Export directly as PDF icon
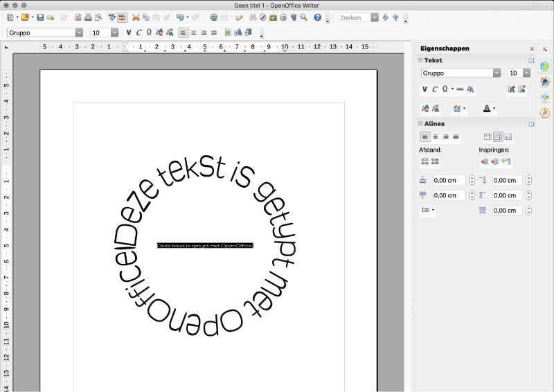 point(78,17)
